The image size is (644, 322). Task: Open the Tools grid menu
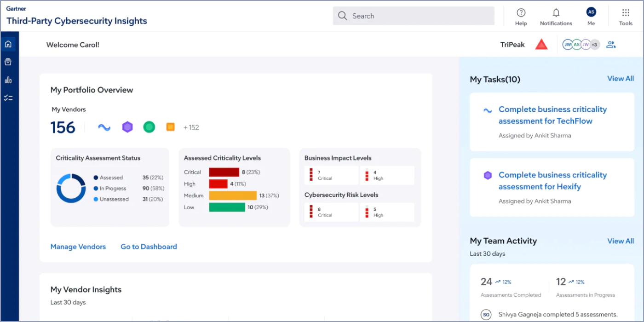point(626,13)
